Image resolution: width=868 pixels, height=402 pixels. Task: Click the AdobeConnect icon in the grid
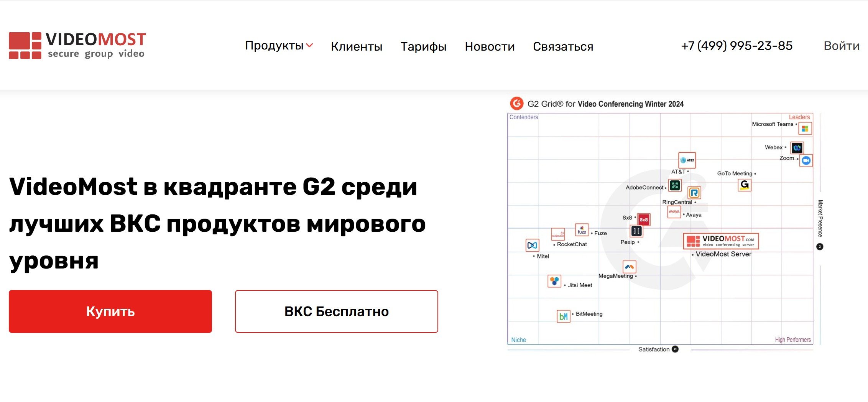[675, 186]
